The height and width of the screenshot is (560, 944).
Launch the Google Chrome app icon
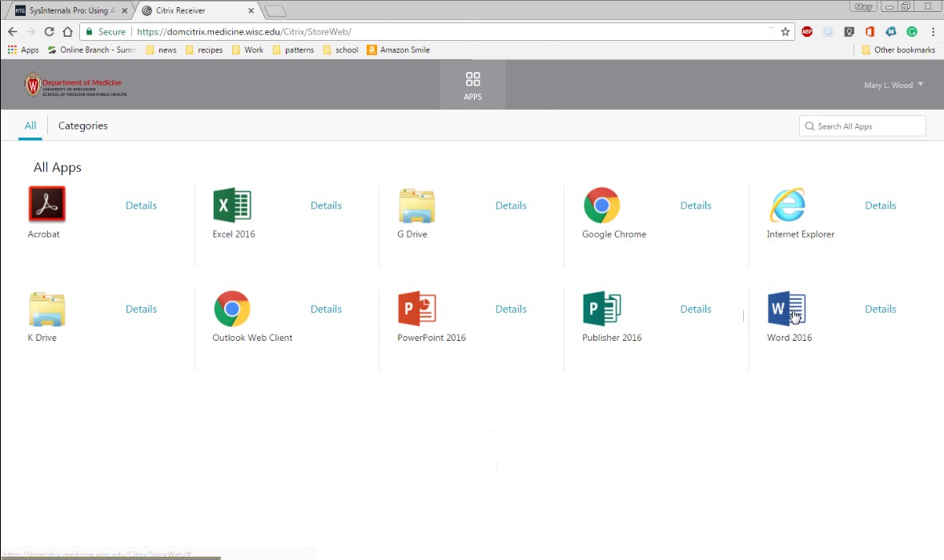(x=601, y=205)
